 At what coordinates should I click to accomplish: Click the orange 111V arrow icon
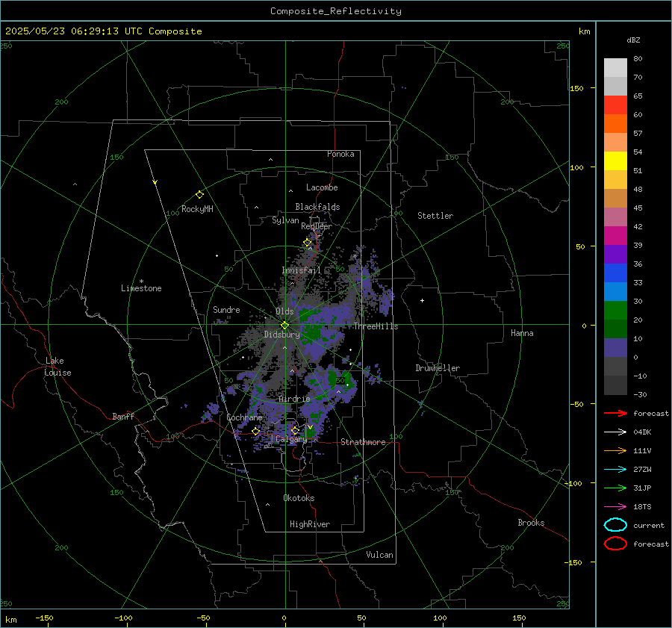coord(615,450)
